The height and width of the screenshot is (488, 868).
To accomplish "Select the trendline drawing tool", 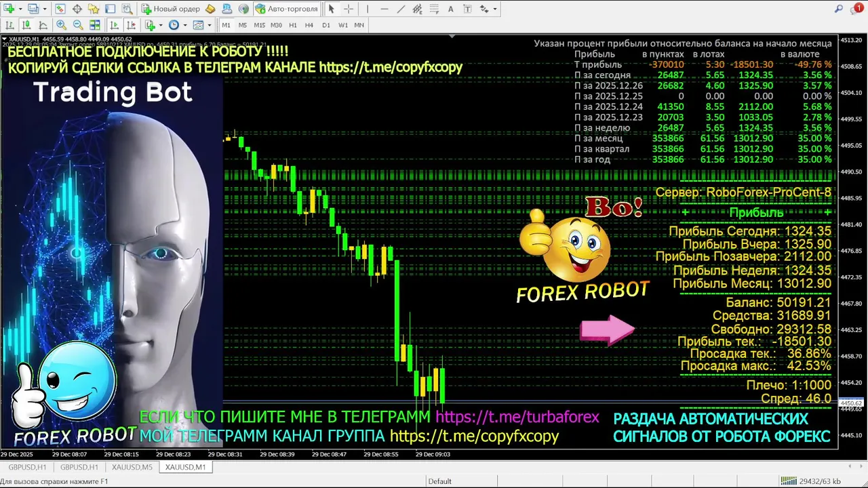I will (401, 9).
